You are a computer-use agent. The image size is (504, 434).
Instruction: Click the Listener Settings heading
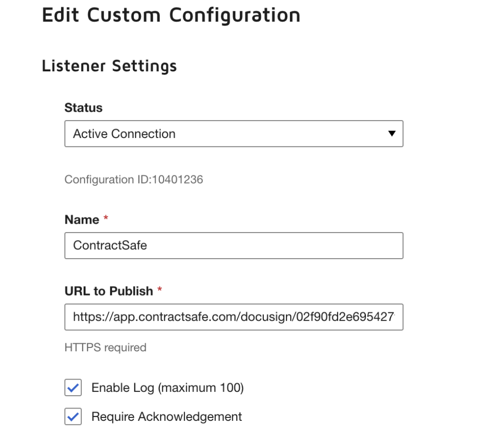click(109, 66)
